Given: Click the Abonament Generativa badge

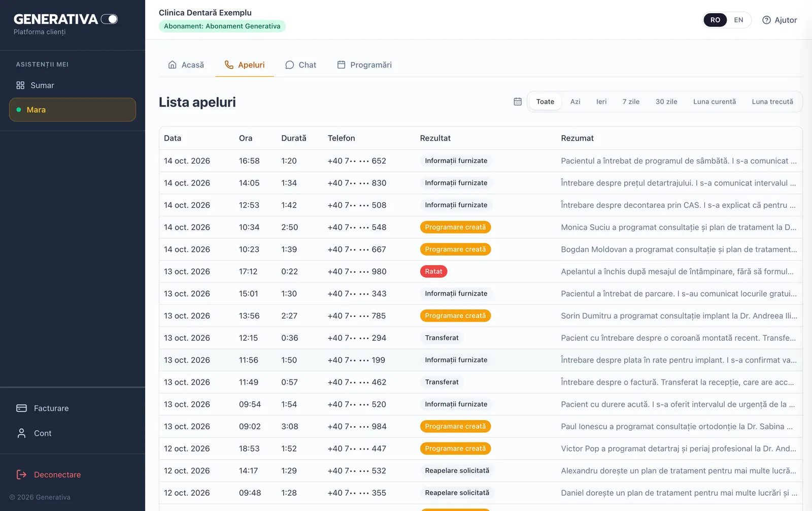Looking at the screenshot, I should click(222, 26).
